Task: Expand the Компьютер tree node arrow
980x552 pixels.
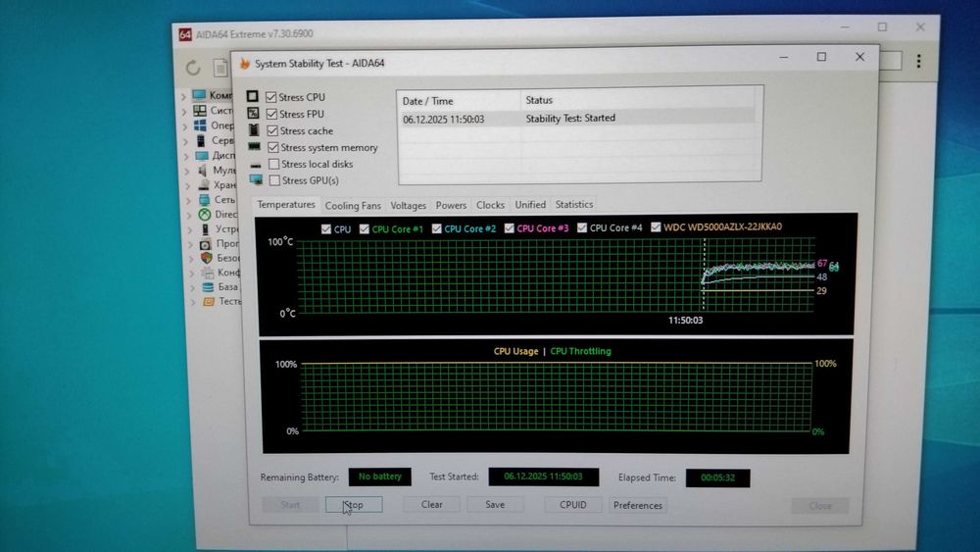Action: point(184,96)
